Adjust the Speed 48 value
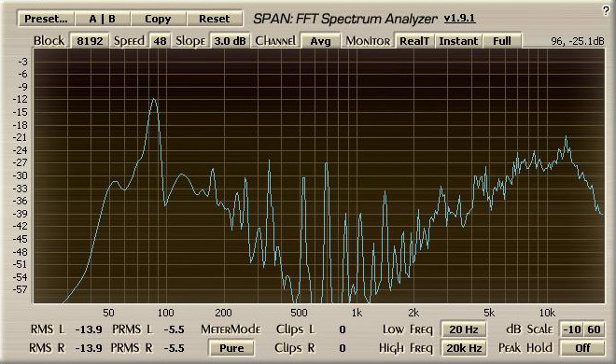The height and width of the screenshot is (364, 616). 160,41
